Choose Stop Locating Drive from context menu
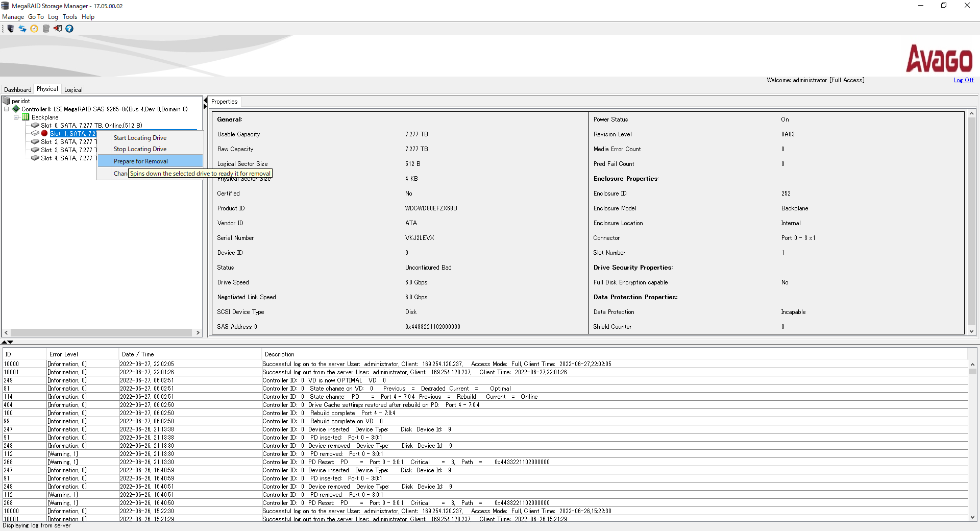This screenshot has height=531, width=980. point(150,149)
